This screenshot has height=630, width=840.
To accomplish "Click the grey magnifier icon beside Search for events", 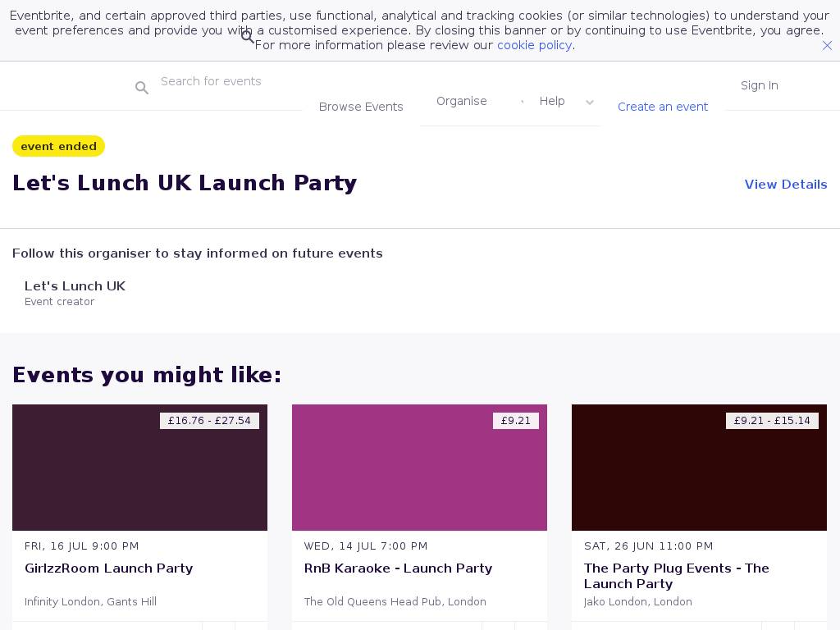I will coord(142,88).
